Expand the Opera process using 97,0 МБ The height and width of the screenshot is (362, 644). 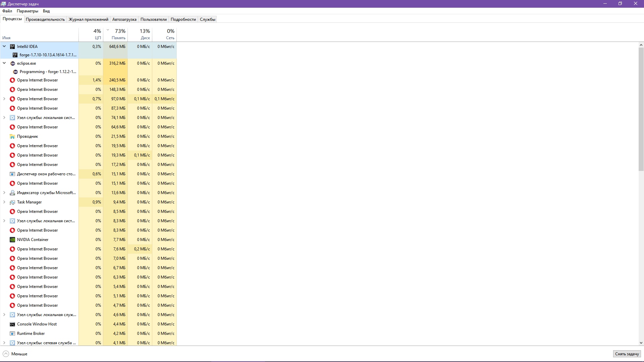point(4,99)
